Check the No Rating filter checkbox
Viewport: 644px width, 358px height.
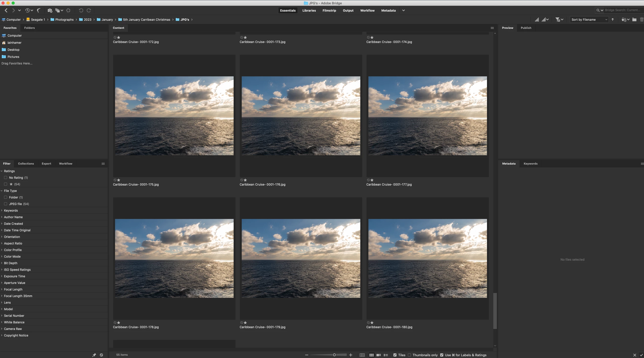point(6,177)
